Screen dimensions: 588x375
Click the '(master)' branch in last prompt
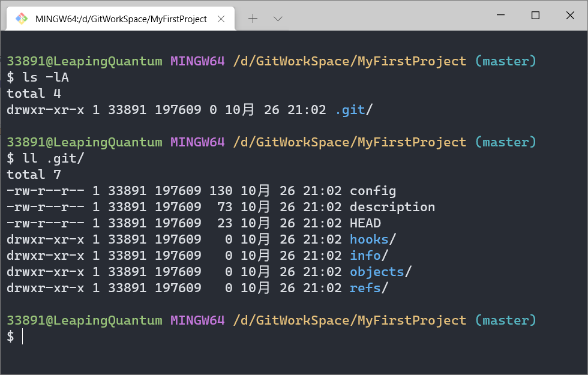505,320
